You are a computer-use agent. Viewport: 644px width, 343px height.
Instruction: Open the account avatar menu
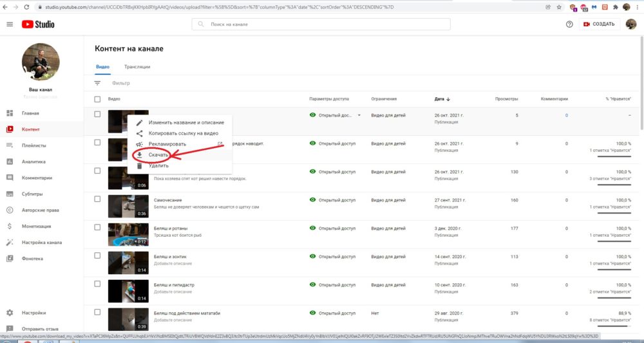pyautogui.click(x=630, y=24)
